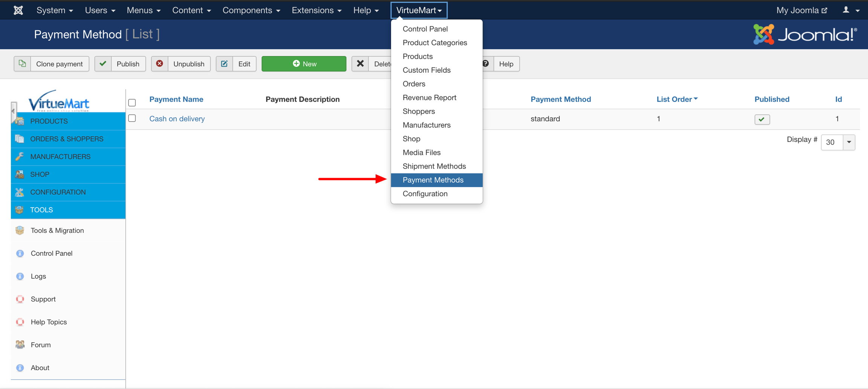Choose Shipment Methods in the dropdown menu
The height and width of the screenshot is (389, 868).
434,166
